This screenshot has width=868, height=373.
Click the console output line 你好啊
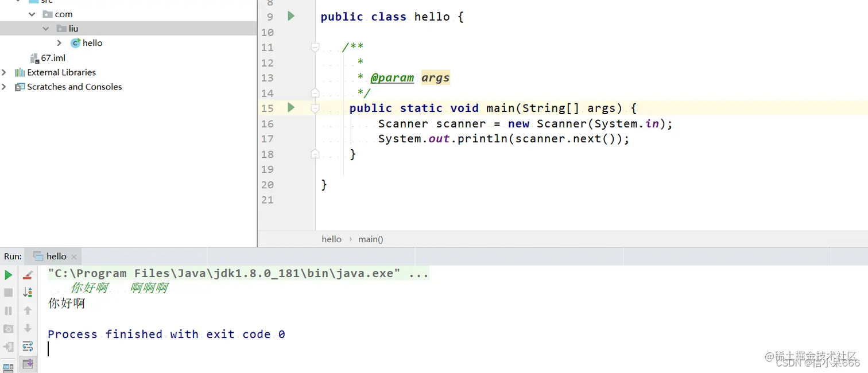coord(67,303)
